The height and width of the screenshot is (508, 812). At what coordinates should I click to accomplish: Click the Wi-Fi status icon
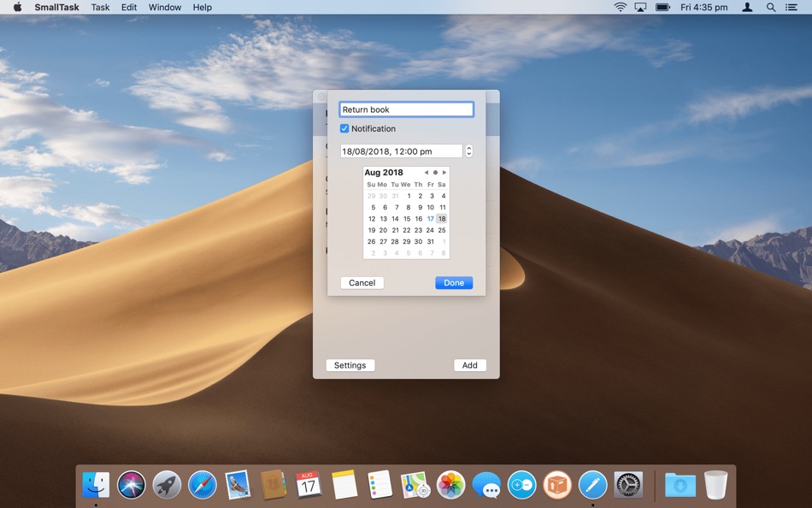pyautogui.click(x=620, y=7)
